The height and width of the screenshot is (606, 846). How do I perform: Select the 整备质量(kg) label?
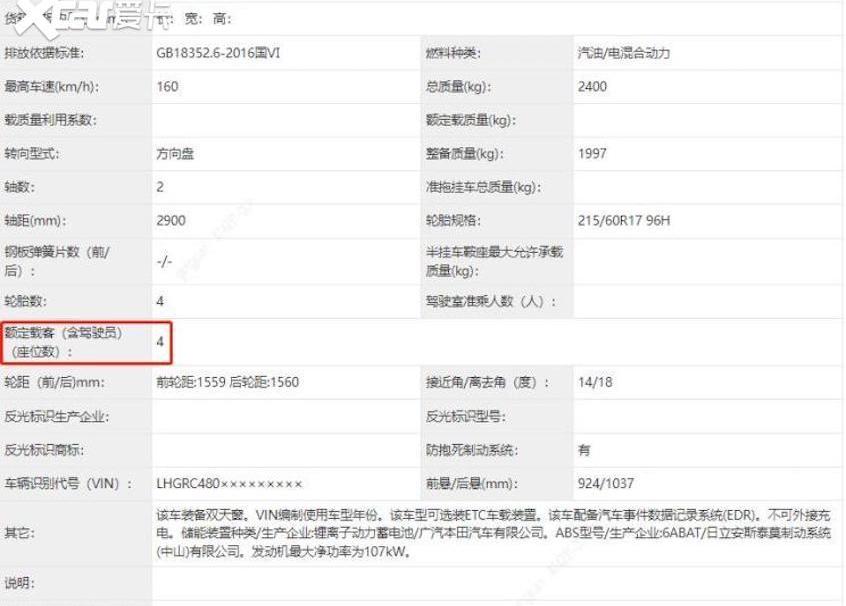pyautogui.click(x=465, y=154)
